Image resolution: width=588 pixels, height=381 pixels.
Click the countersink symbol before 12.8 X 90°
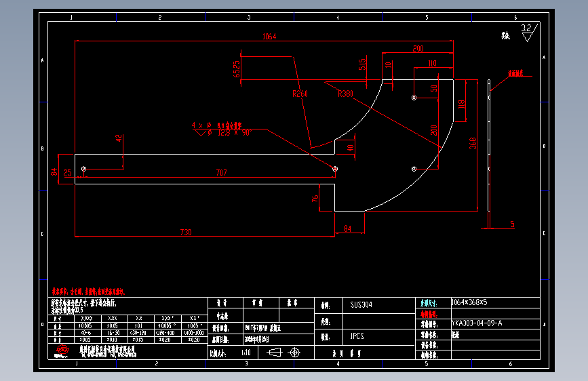point(201,133)
